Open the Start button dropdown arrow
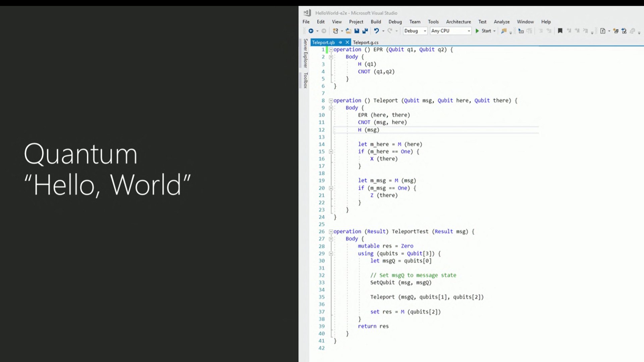 coord(494,31)
